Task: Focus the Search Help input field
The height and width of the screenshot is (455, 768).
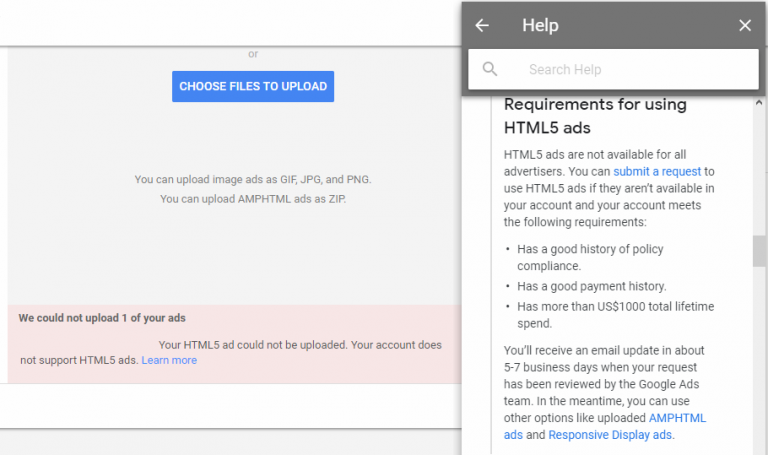Action: (x=613, y=69)
